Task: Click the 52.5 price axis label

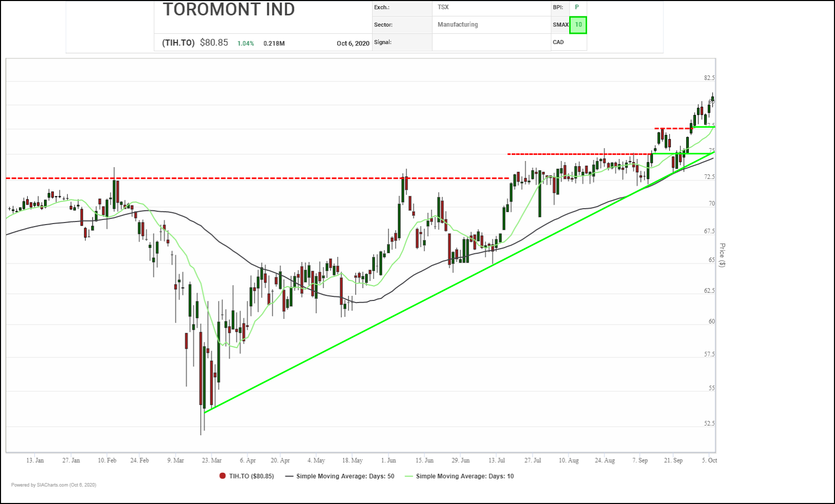Action: click(709, 424)
